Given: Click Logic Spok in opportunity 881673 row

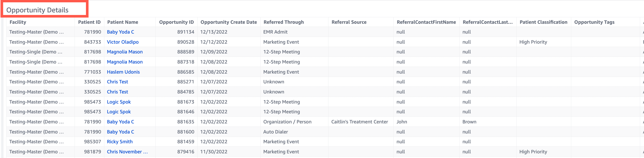Looking at the screenshot, I should (119, 102).
